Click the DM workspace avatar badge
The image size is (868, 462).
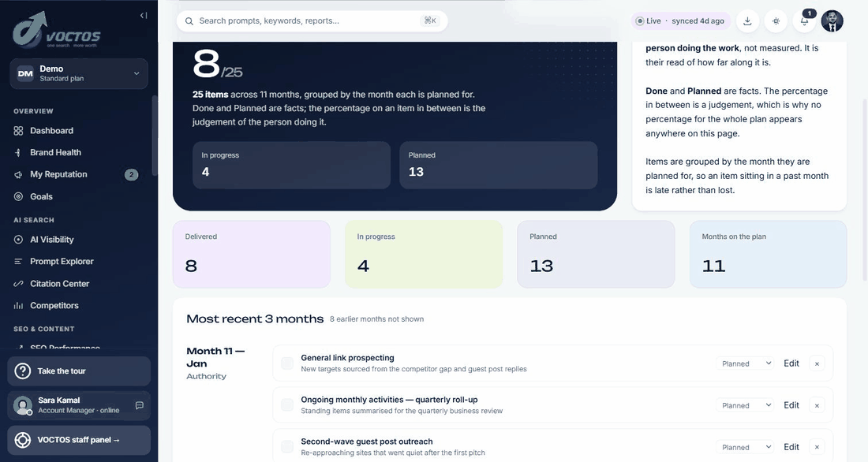coord(25,73)
